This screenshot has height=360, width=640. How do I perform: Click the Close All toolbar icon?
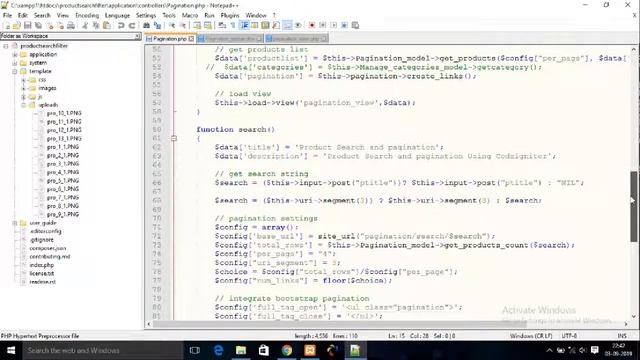pos(60,25)
